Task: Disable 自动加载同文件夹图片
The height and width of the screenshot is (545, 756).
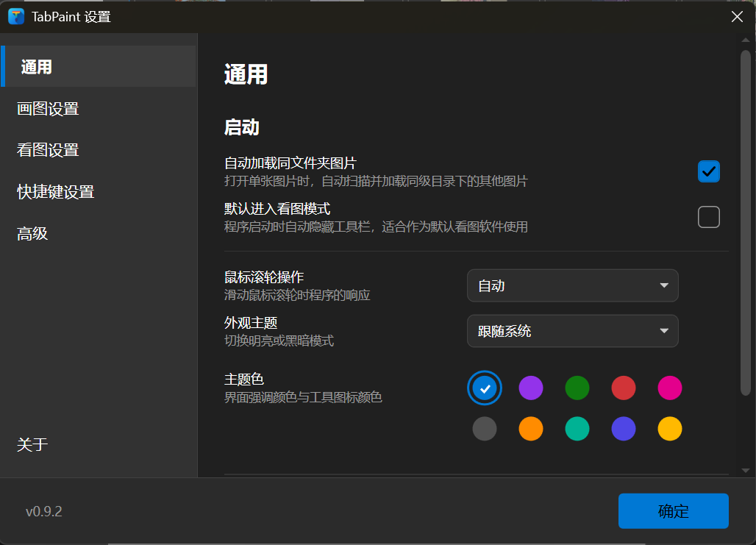Action: point(708,171)
